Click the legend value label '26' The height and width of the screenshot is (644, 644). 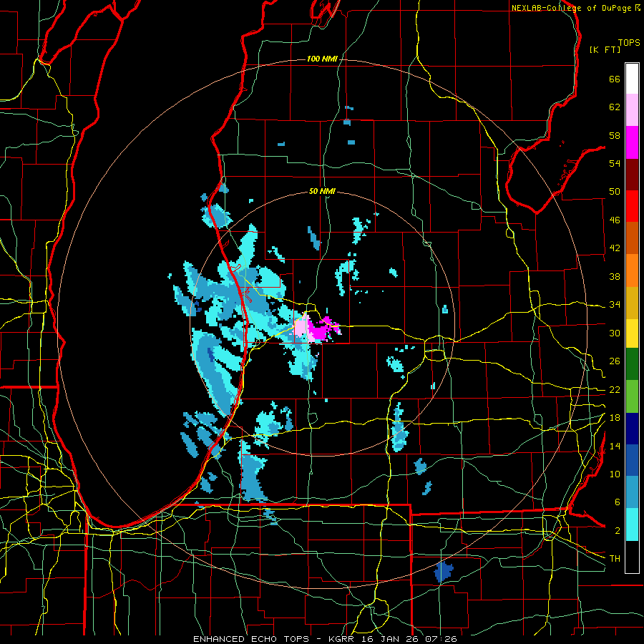click(x=615, y=361)
